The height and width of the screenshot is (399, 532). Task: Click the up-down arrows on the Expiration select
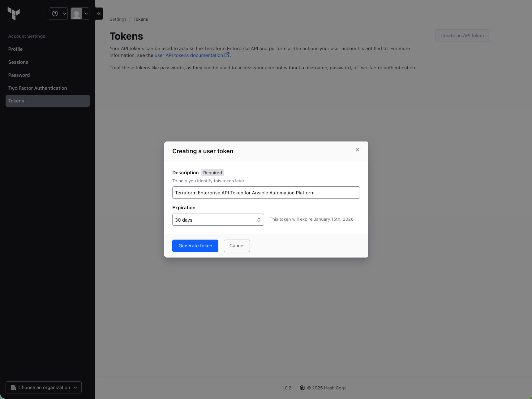point(259,220)
